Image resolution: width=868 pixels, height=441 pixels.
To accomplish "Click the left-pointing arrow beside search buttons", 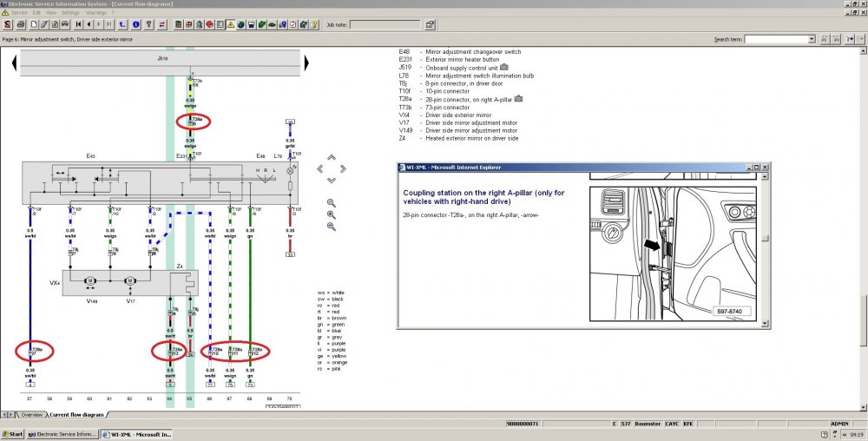I will [x=851, y=39].
